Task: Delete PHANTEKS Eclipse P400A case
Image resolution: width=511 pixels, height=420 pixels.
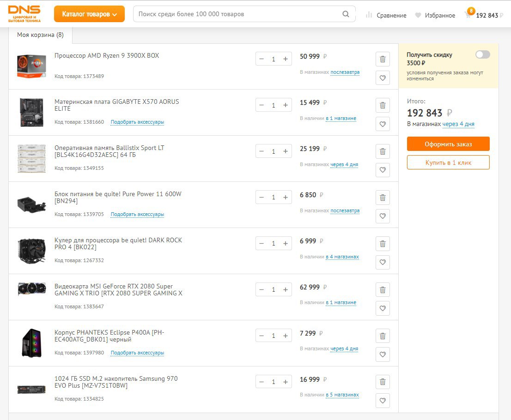Action: [x=383, y=336]
